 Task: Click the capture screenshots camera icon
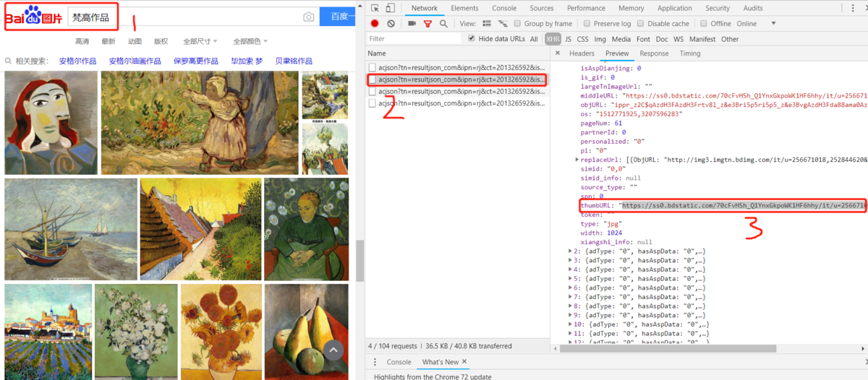[412, 23]
